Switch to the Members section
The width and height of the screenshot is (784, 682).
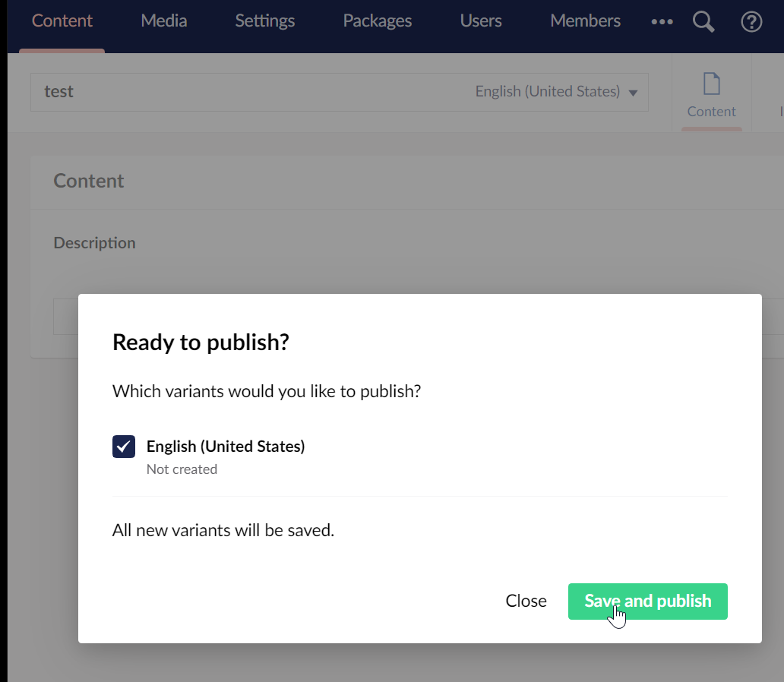click(x=585, y=21)
